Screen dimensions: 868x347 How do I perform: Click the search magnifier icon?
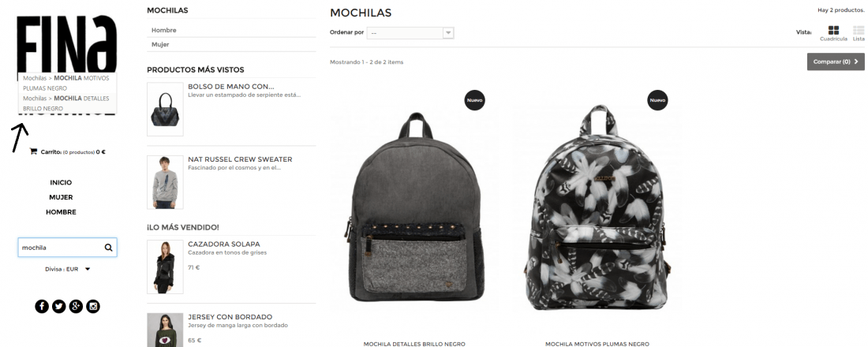109,248
